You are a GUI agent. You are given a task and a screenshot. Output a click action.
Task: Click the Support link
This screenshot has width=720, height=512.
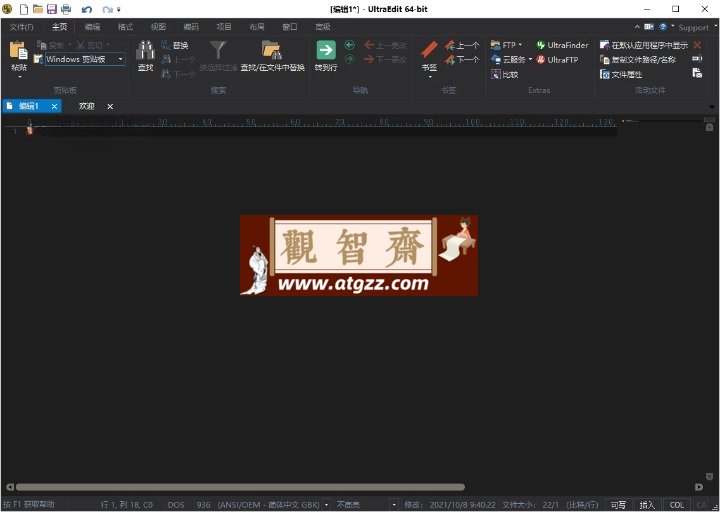tap(693, 28)
